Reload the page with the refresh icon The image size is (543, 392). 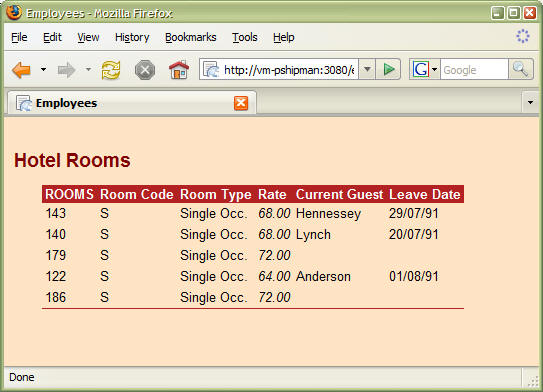click(111, 70)
